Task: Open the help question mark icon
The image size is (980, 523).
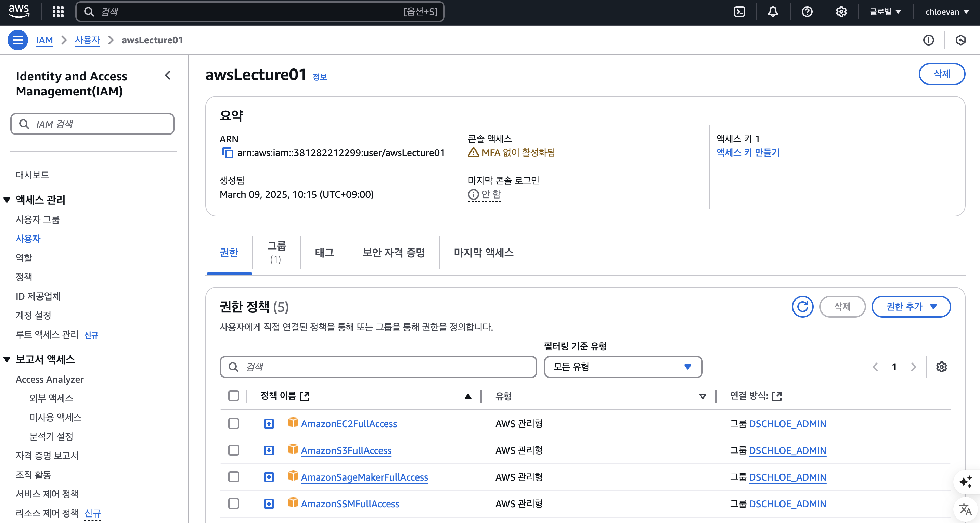Action: point(807,12)
